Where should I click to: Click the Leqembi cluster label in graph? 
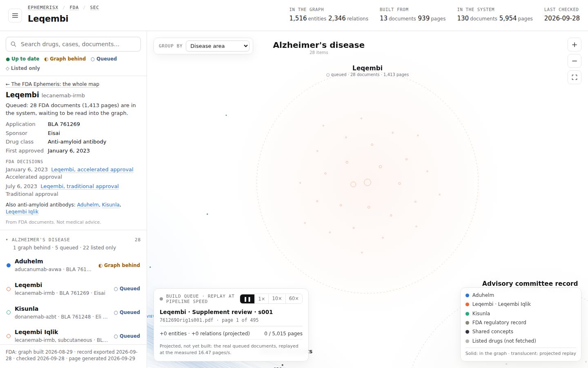[367, 68]
